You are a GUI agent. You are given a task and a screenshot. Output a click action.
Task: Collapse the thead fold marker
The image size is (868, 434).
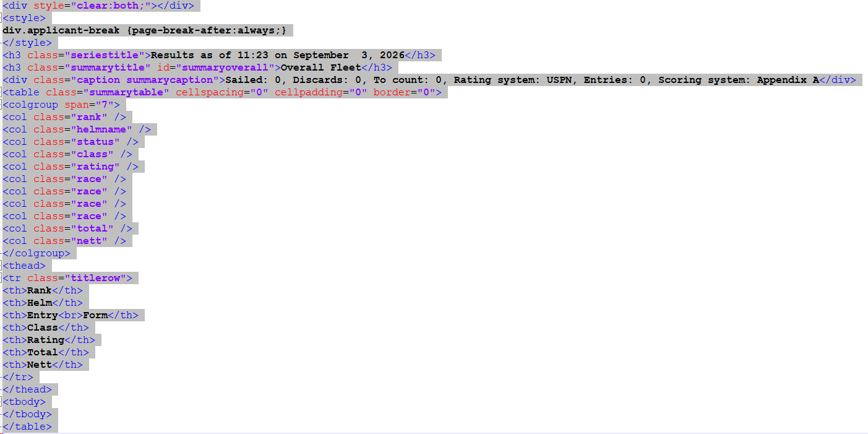tap(1, 266)
